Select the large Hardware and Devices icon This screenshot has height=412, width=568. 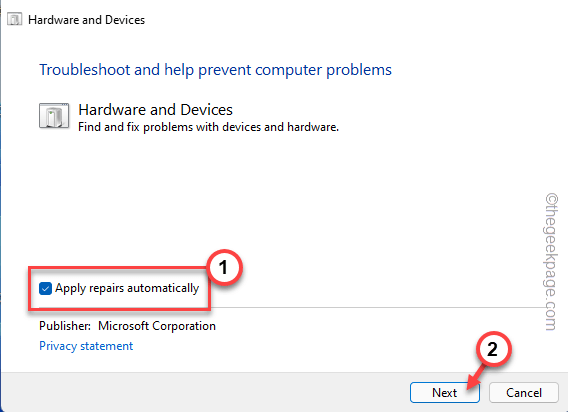coord(54,116)
